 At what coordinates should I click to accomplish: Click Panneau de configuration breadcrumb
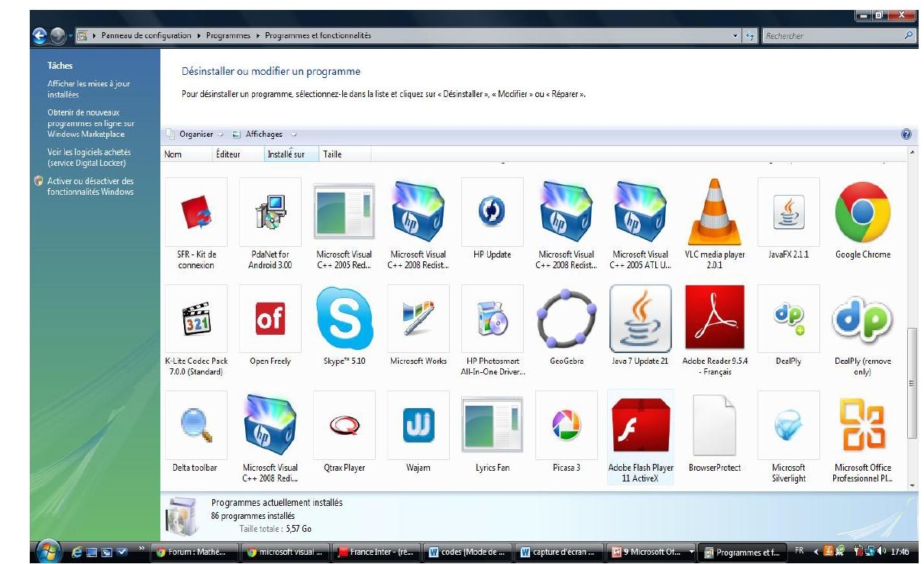[x=147, y=36]
